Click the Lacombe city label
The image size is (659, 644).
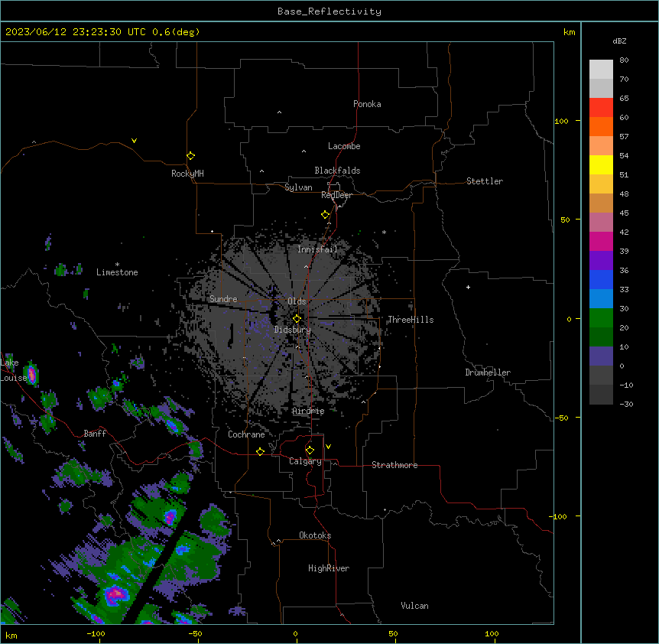(x=344, y=146)
